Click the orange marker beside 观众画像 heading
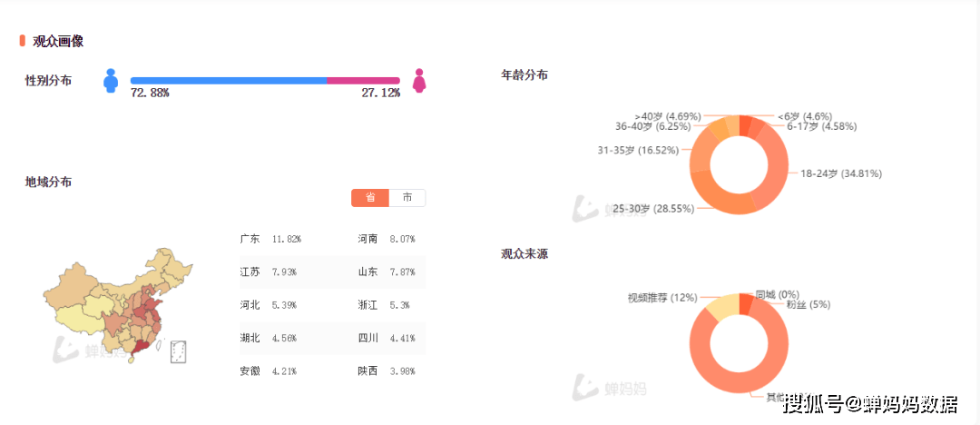This screenshot has width=980, height=425. [x=23, y=41]
